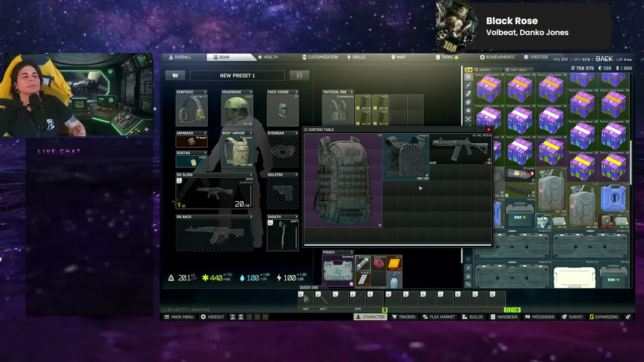Open the Flea Market
Viewport: 644px width, 362px height.
(x=439, y=317)
